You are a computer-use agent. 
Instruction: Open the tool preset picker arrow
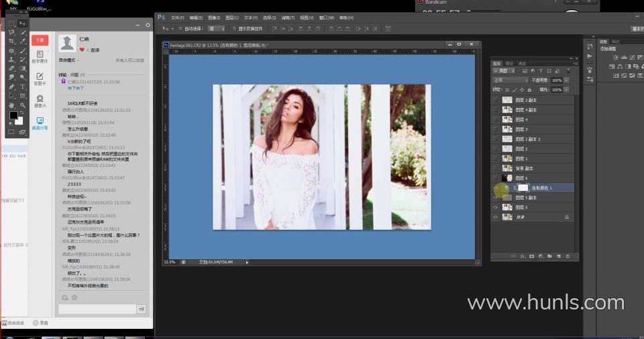(x=172, y=29)
